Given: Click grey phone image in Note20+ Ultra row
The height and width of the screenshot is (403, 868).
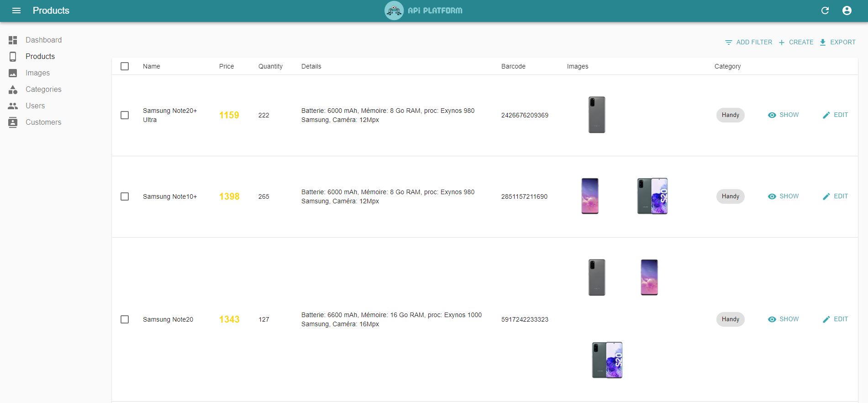Looking at the screenshot, I should pyautogui.click(x=597, y=115).
